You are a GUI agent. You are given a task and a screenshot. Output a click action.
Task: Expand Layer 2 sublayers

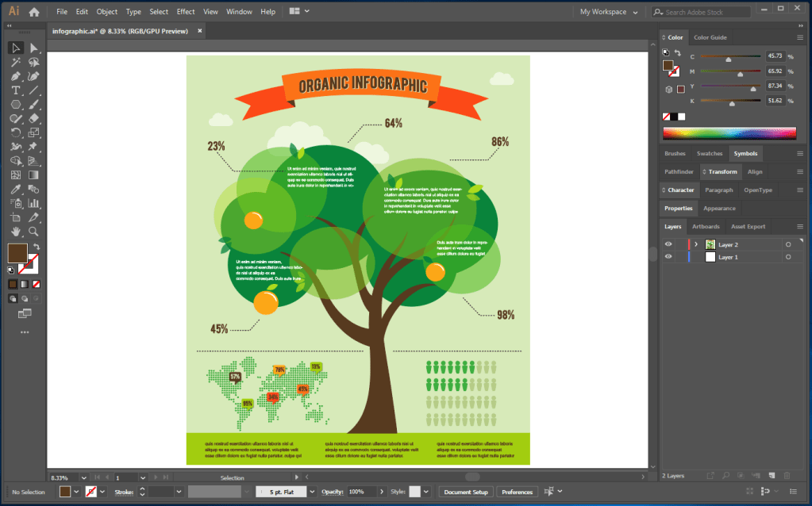[696, 244]
